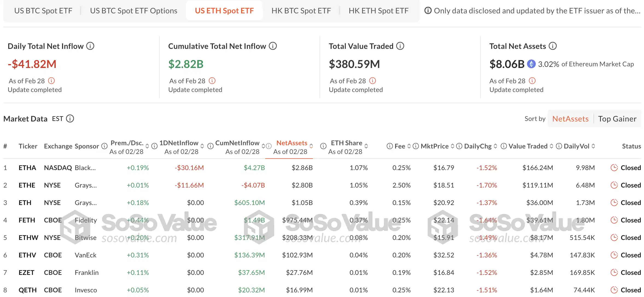644x297 pixels.
Task: Click red info icon under Daily Net Inflow date
Action: coord(51,81)
